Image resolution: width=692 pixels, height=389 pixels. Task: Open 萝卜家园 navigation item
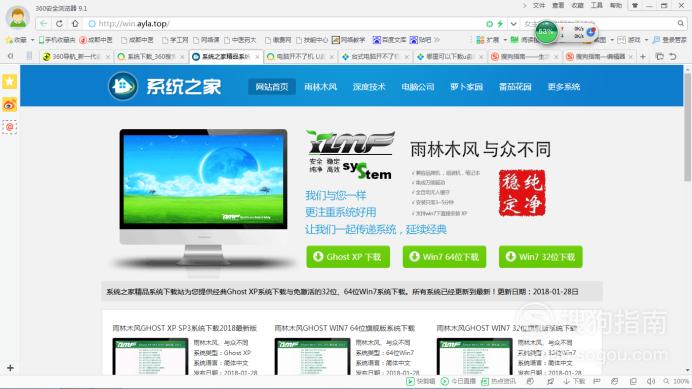click(x=466, y=87)
